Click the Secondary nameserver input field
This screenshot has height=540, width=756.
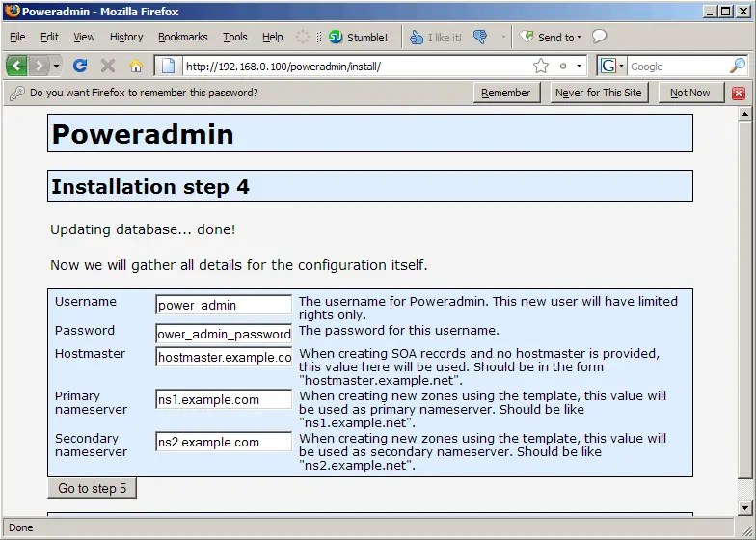[224, 442]
